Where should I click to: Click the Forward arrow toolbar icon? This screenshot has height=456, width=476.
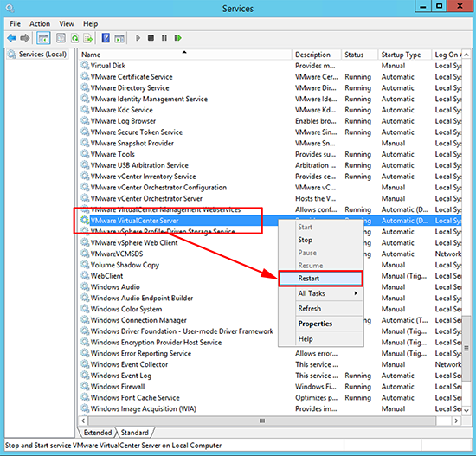25,38
